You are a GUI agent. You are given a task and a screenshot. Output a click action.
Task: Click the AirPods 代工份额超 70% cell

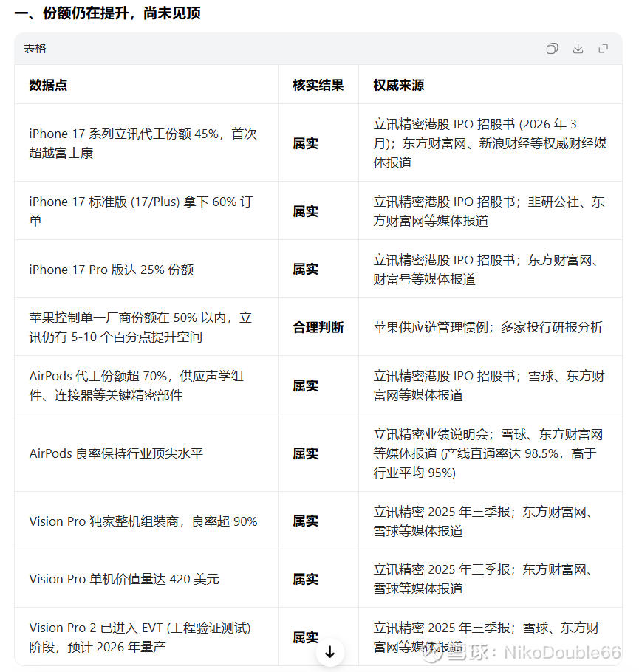pos(146,385)
